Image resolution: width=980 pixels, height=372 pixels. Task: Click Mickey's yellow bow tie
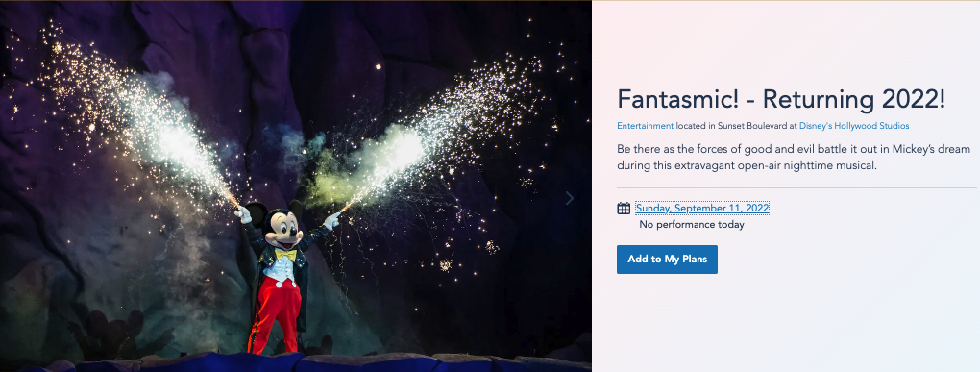[285, 255]
